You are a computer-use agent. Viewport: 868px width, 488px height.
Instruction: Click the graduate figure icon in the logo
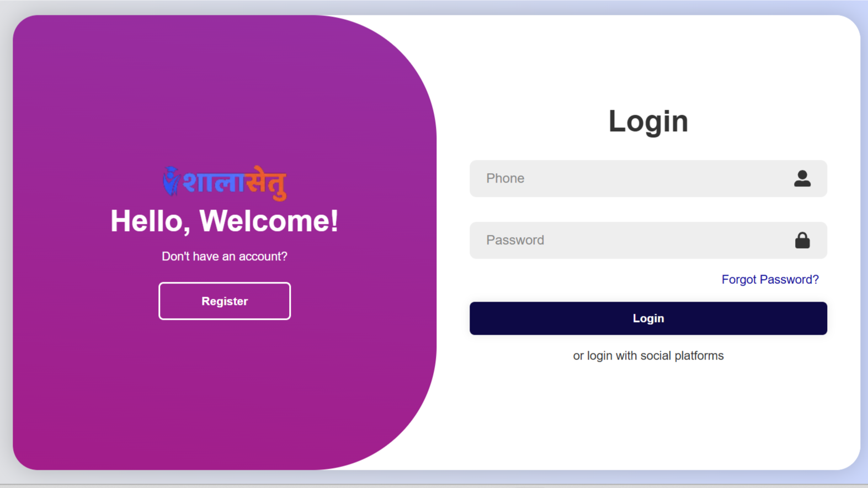pyautogui.click(x=171, y=181)
